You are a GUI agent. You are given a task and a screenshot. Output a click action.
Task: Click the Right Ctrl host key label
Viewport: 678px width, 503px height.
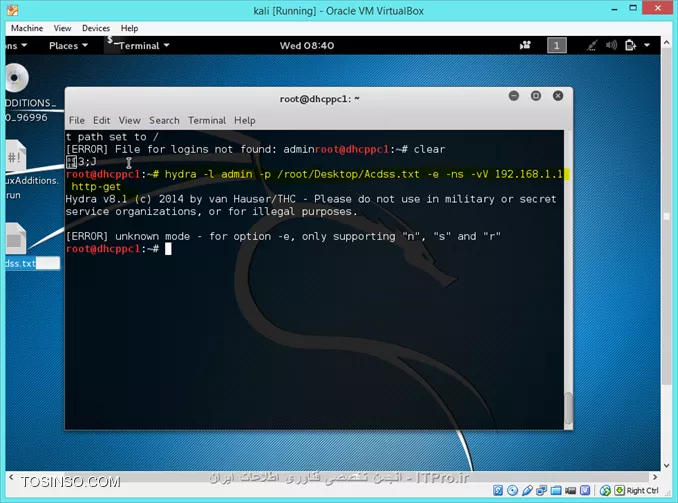pyautogui.click(x=643, y=490)
